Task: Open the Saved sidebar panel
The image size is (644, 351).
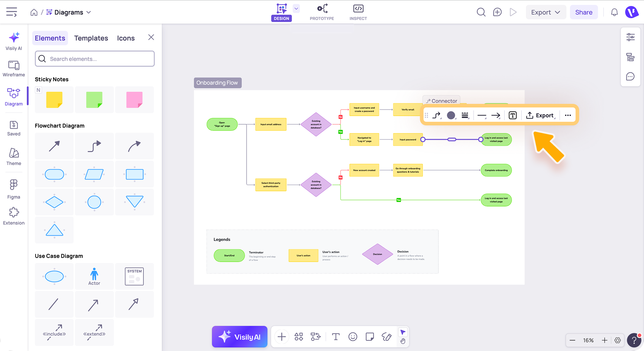Action: [x=14, y=128]
